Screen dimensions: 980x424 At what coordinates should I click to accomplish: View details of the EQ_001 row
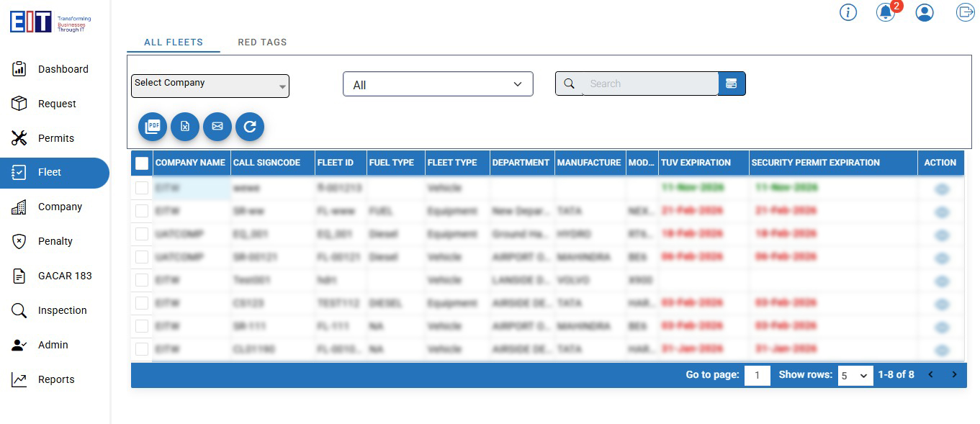pyautogui.click(x=942, y=235)
